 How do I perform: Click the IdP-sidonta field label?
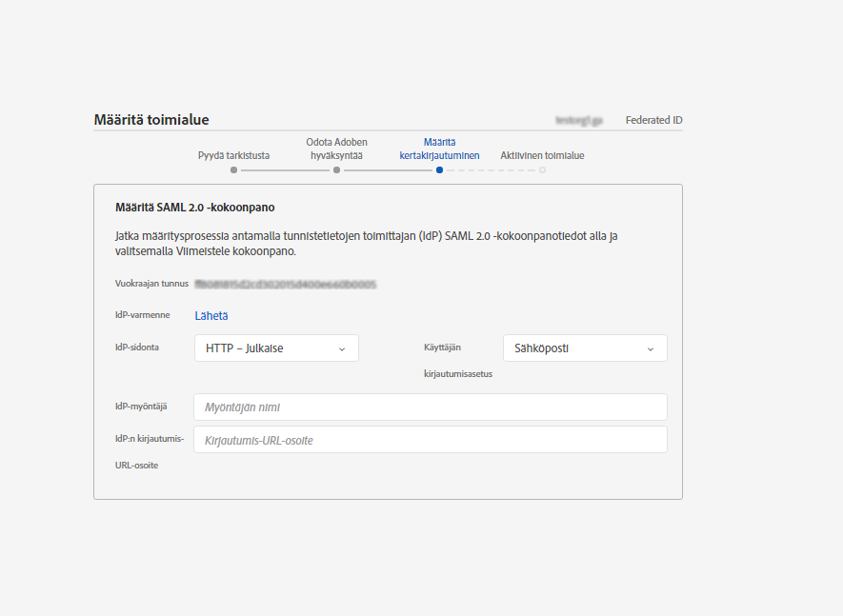(137, 348)
